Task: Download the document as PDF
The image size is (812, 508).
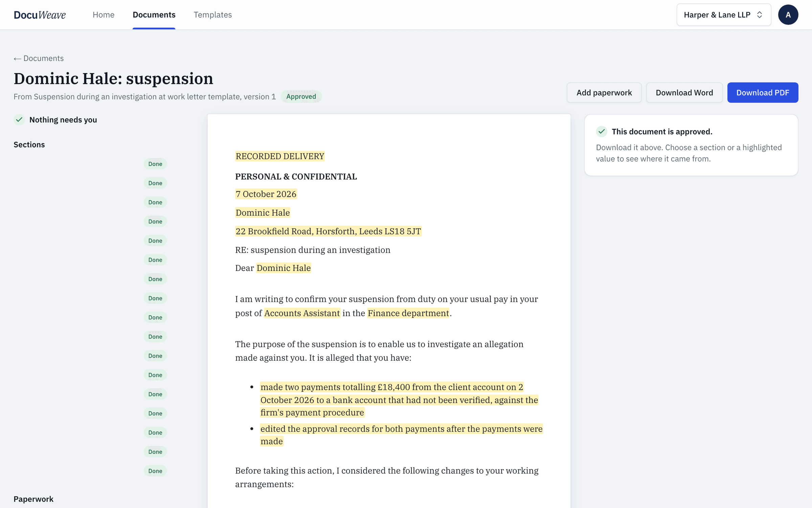Action: [x=763, y=92]
